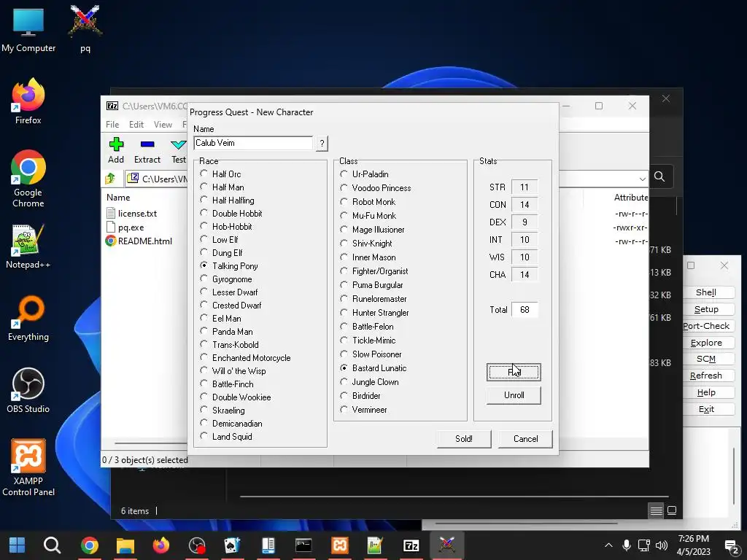
Task: Select the Robot Monk class
Action: (368, 201)
